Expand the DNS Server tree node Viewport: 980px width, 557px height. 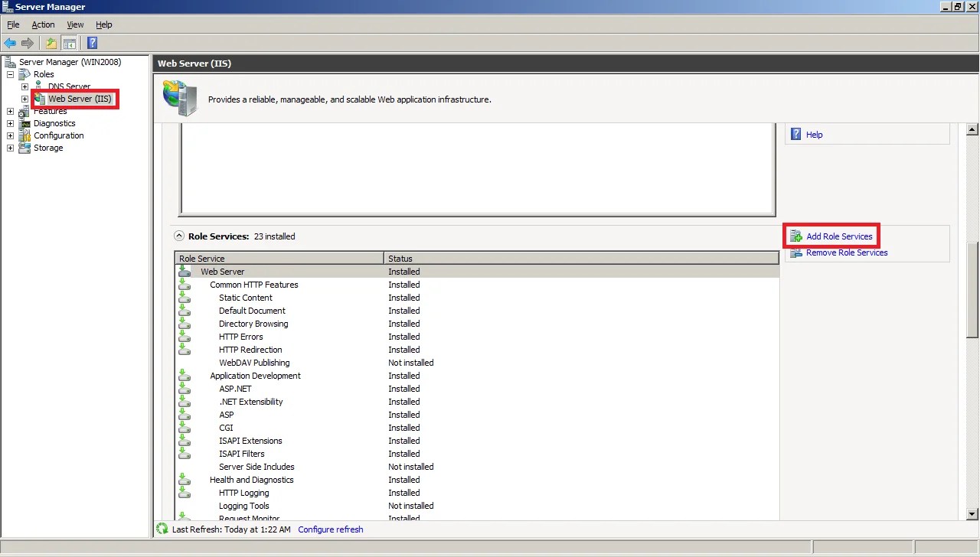point(24,86)
